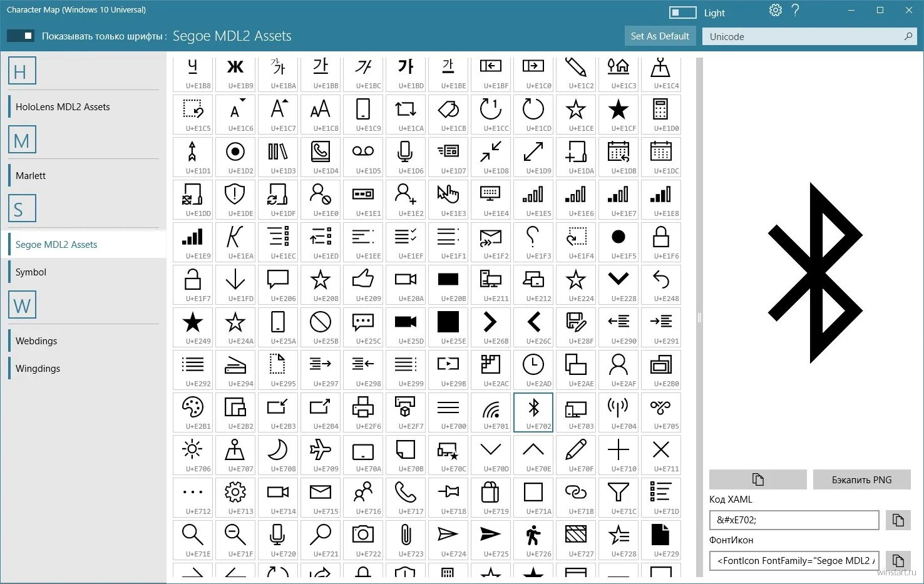Screen dimensions: 924x584
Task: Select the clock glyph U+E2AD
Action: (533, 370)
